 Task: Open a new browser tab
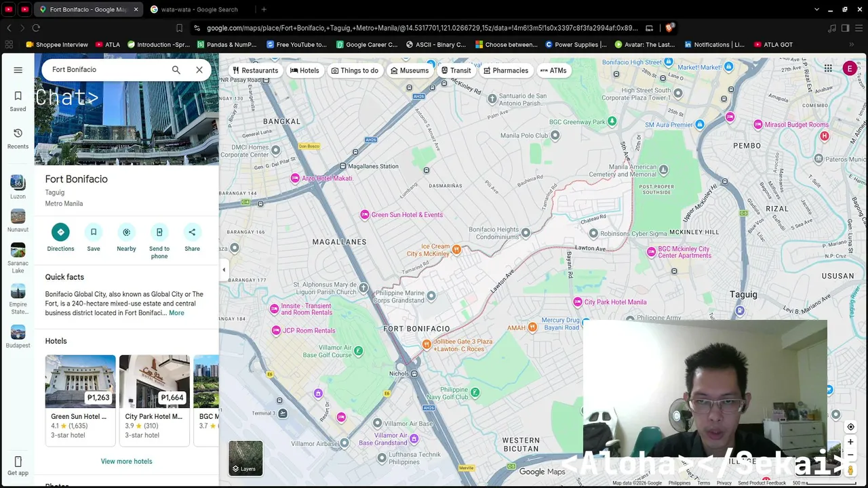point(264,9)
